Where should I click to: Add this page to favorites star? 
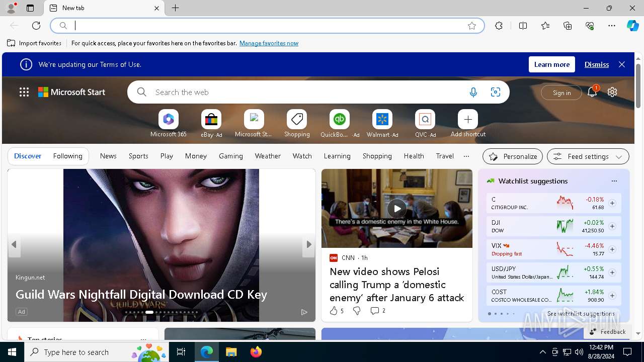click(472, 26)
